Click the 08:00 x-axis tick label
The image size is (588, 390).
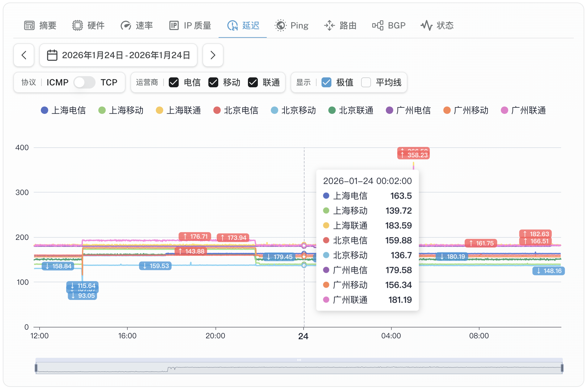pos(479,336)
